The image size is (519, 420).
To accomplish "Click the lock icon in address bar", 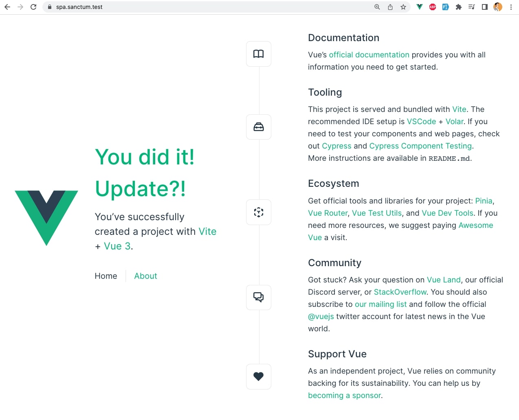I will point(50,7).
